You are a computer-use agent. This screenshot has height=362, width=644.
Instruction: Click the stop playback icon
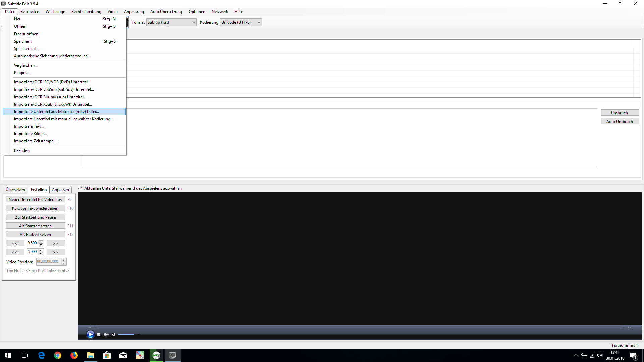point(99,334)
